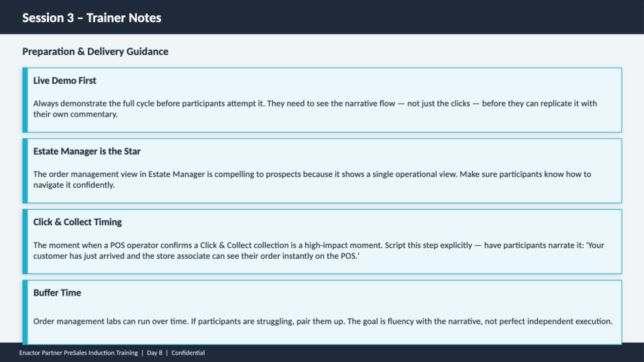Viewport: 644px width, 362px height.
Task: Select the paragraph about the order management view
Action: (312, 179)
